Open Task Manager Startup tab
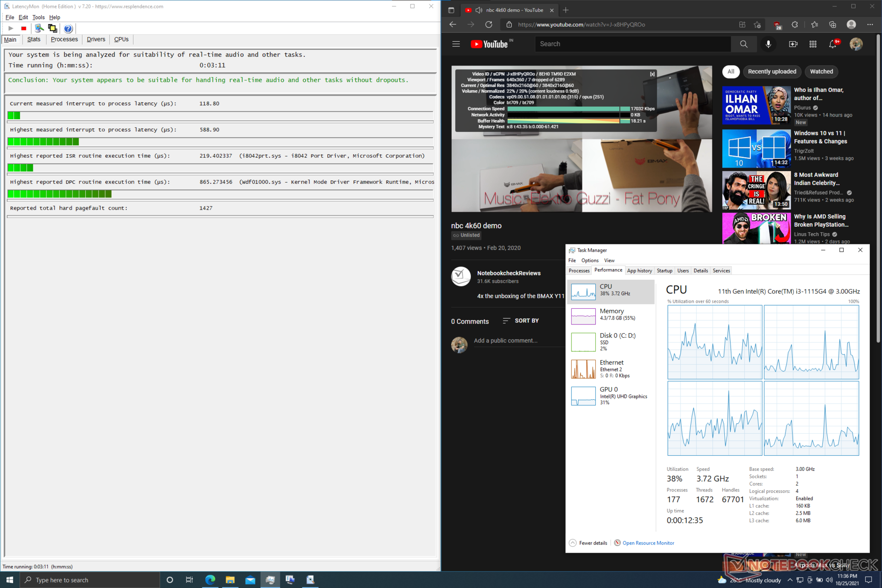This screenshot has height=588, width=882. pos(664,270)
